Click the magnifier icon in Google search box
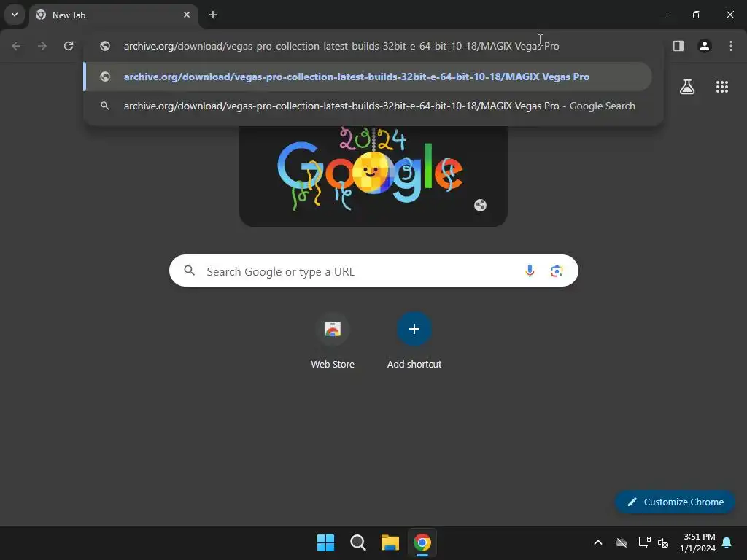The width and height of the screenshot is (747, 560). tap(189, 271)
